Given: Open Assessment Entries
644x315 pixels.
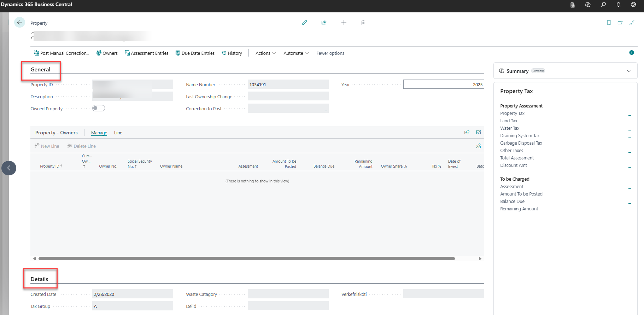Looking at the screenshot, I should pyautogui.click(x=147, y=53).
